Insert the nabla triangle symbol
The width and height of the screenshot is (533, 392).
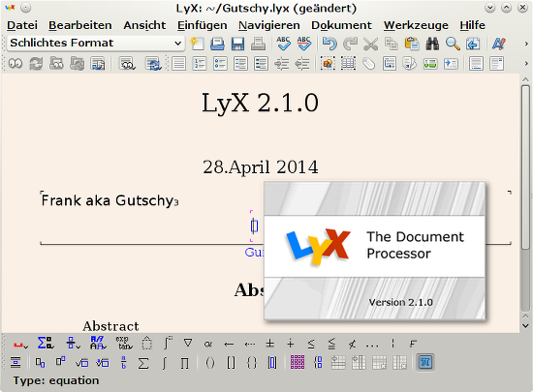pos(188,344)
